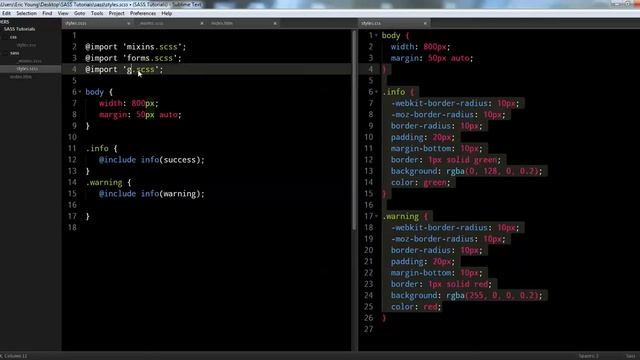Click color: green; line in right pane
640x360 pixels.
tap(420, 182)
